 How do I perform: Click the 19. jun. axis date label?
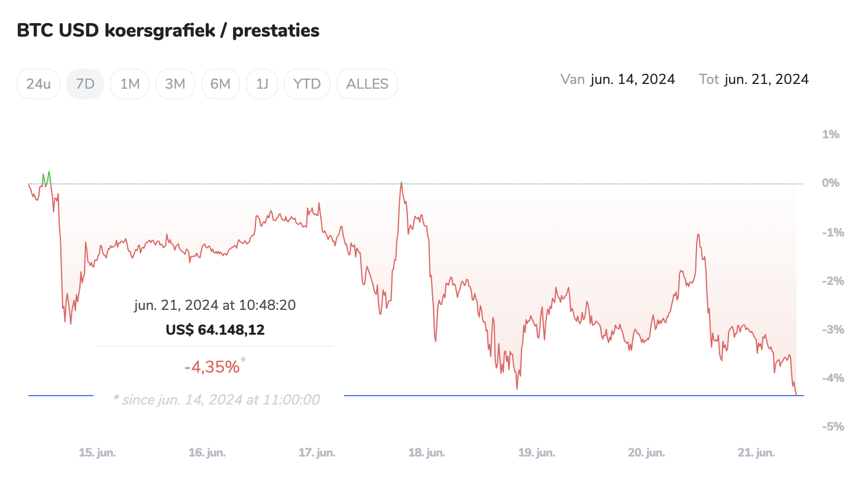coord(536,453)
